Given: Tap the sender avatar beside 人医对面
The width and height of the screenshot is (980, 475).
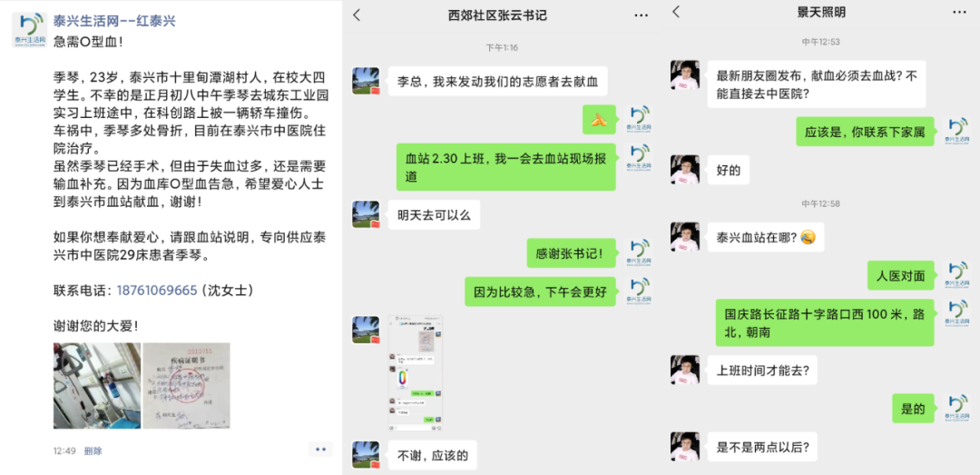Looking at the screenshot, I should click(x=956, y=275).
